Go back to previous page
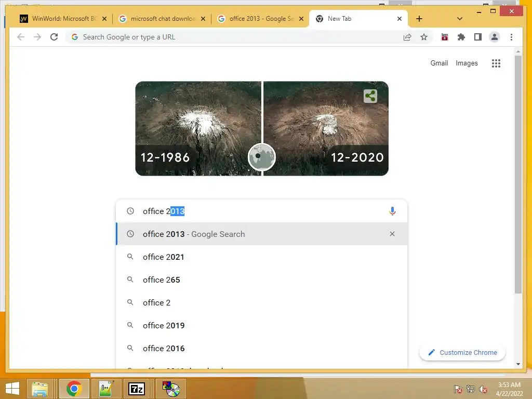This screenshot has height=399, width=532. tap(21, 37)
